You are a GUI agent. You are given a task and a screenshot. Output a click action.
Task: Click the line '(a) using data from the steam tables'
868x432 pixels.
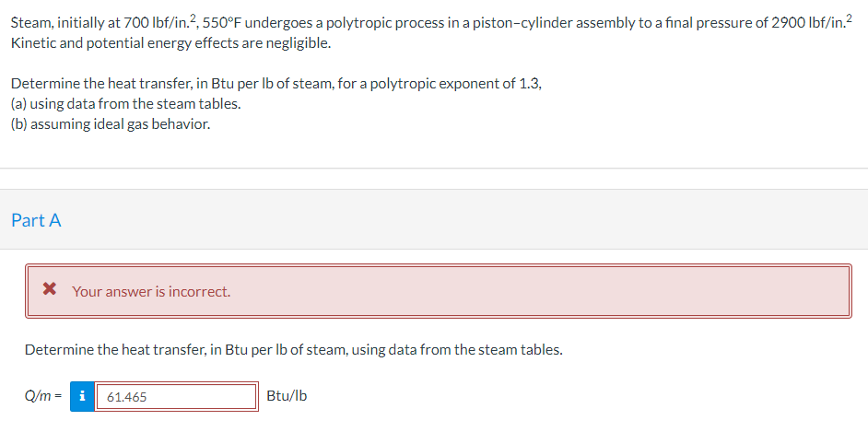125,104
